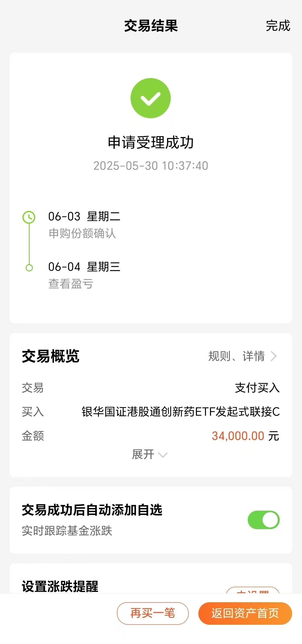This screenshot has width=302, height=644.
Task: Click the chevron arrow next to 规则、详情
Action: point(274,356)
